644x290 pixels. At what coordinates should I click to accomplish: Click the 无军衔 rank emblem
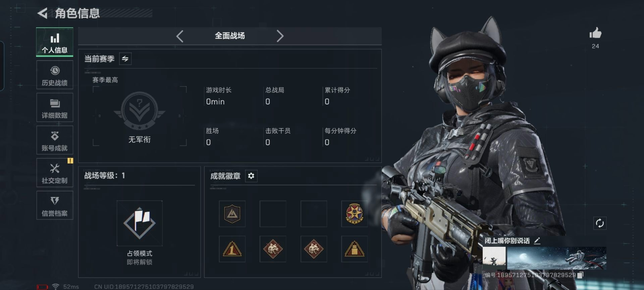(x=140, y=111)
